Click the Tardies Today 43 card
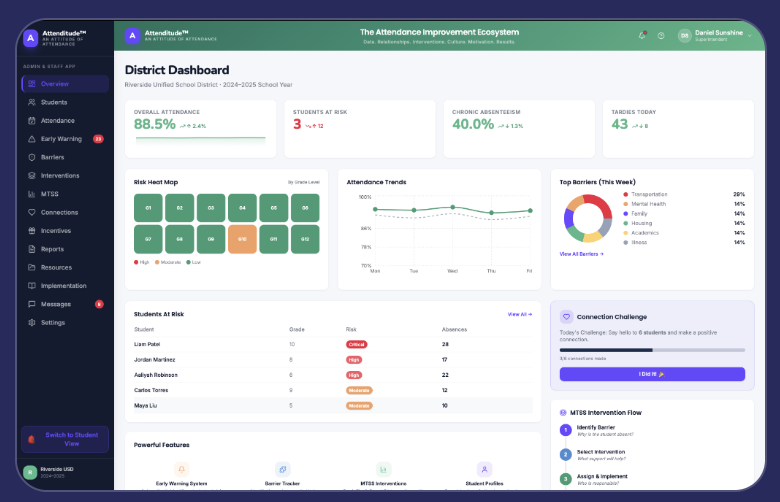Image resolution: width=780 pixels, height=502 pixels. click(x=678, y=129)
